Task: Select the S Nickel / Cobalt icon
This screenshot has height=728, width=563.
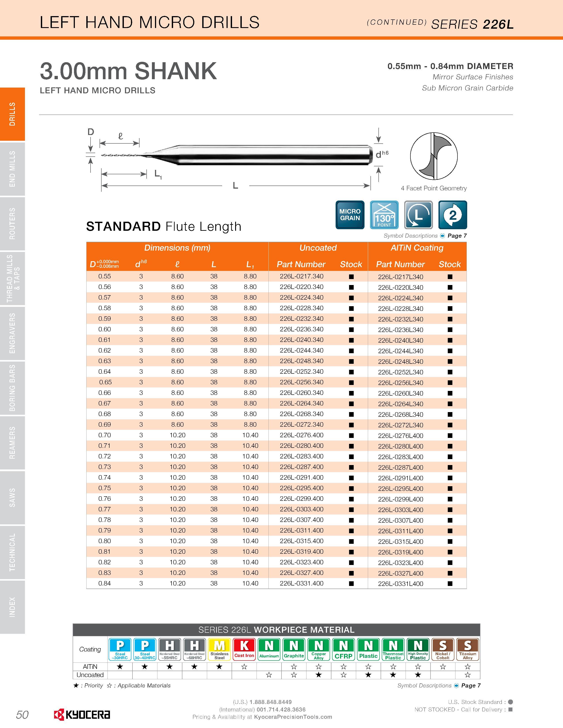Action: 443,649
